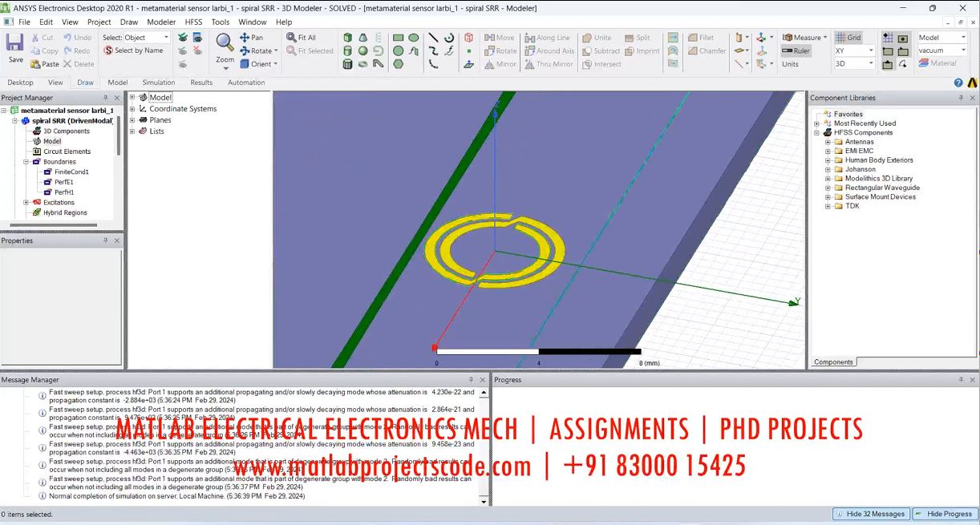This screenshot has height=525, width=980.
Task: Click the Fit All view icon
Action: [x=302, y=38]
